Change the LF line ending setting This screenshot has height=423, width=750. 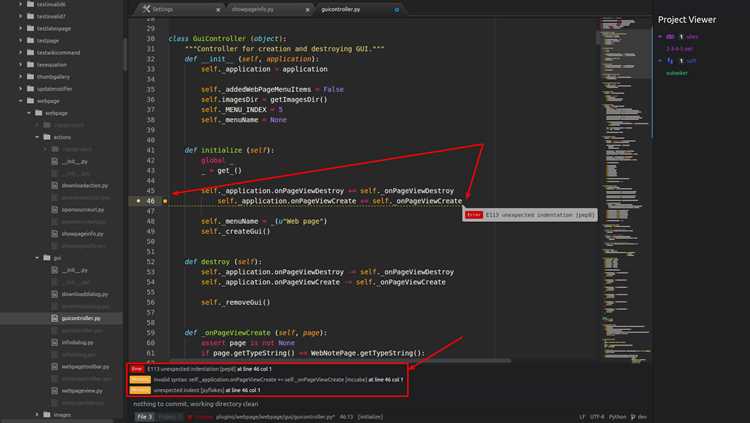pyautogui.click(x=582, y=417)
